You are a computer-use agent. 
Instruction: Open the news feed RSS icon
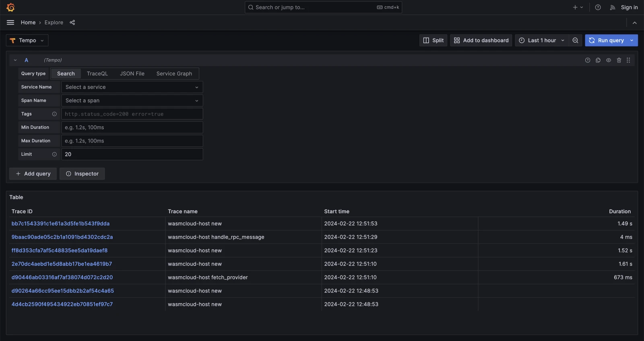(613, 7)
